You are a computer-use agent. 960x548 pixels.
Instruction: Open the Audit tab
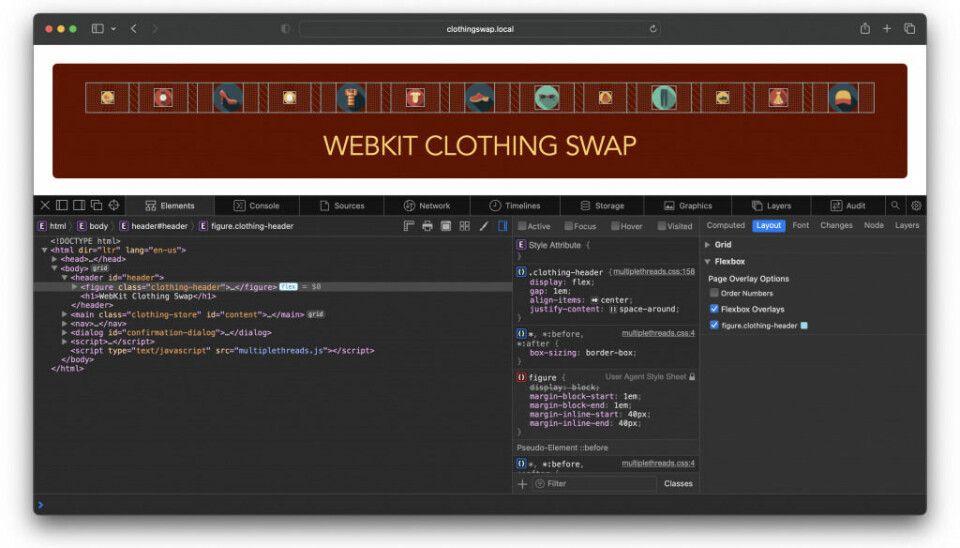point(848,206)
